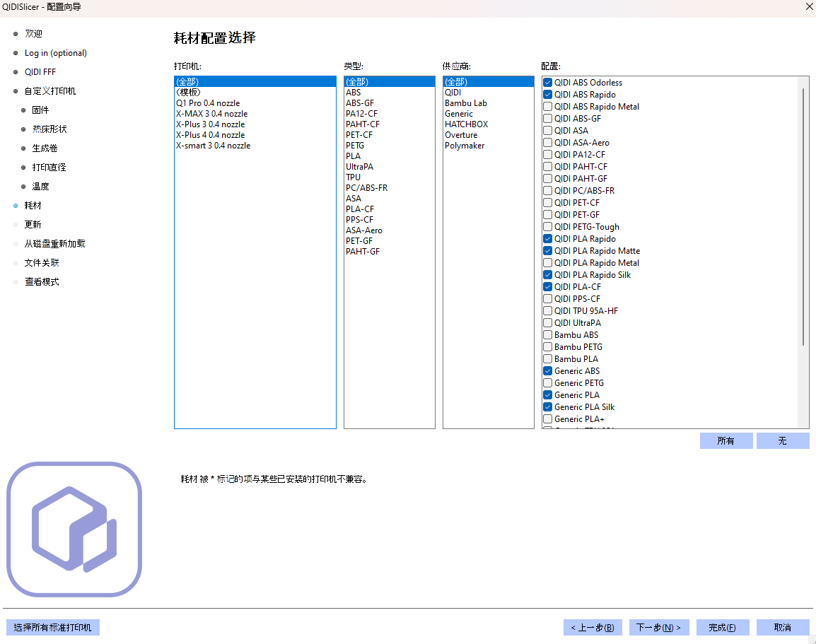Select ASA-Aero in the type list

click(390, 230)
